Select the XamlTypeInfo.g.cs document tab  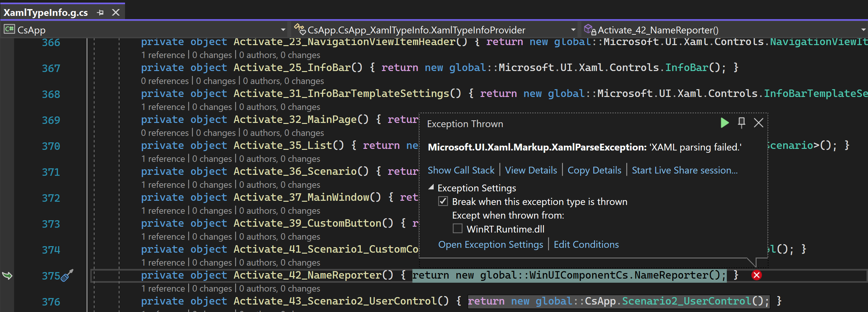coord(45,12)
